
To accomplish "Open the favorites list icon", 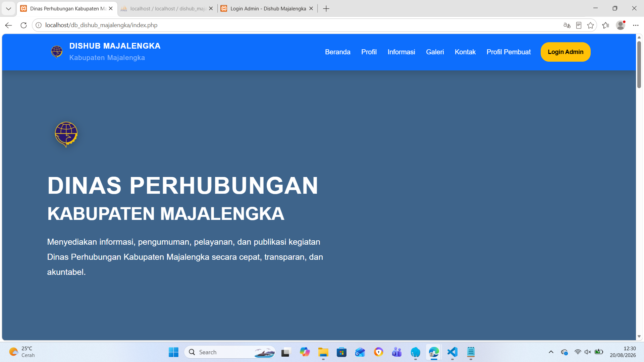I will point(605,25).
